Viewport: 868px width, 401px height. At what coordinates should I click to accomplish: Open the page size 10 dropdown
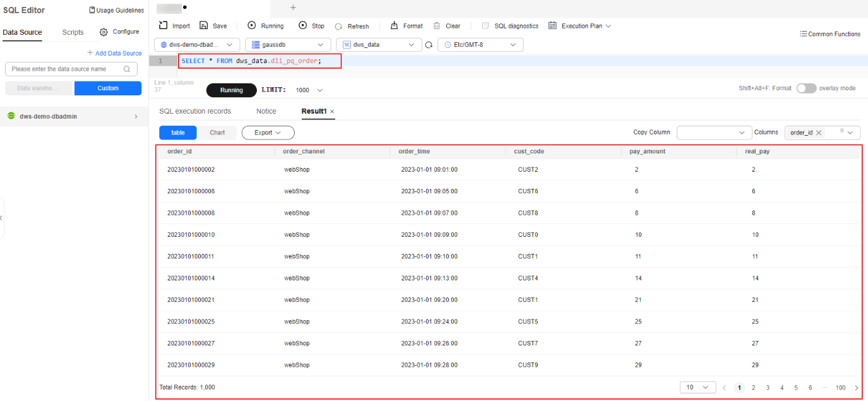coord(698,387)
